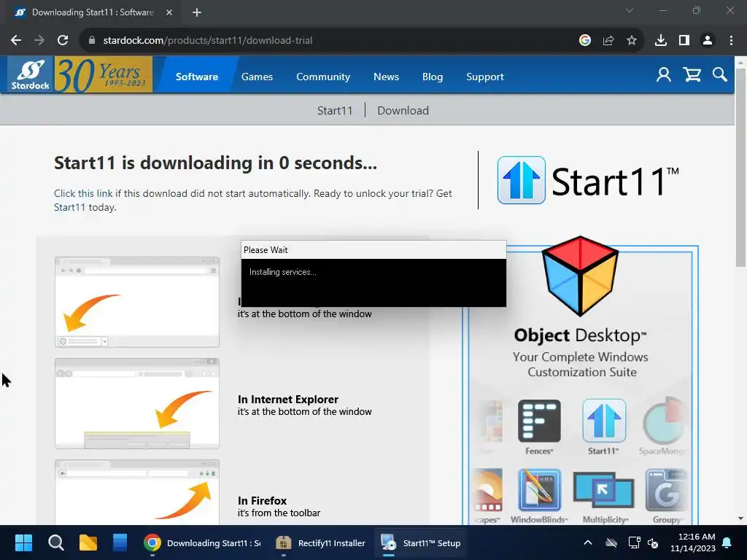Image resolution: width=747 pixels, height=560 pixels.
Task: Toggle the Chrome side panel icon
Action: point(684,41)
